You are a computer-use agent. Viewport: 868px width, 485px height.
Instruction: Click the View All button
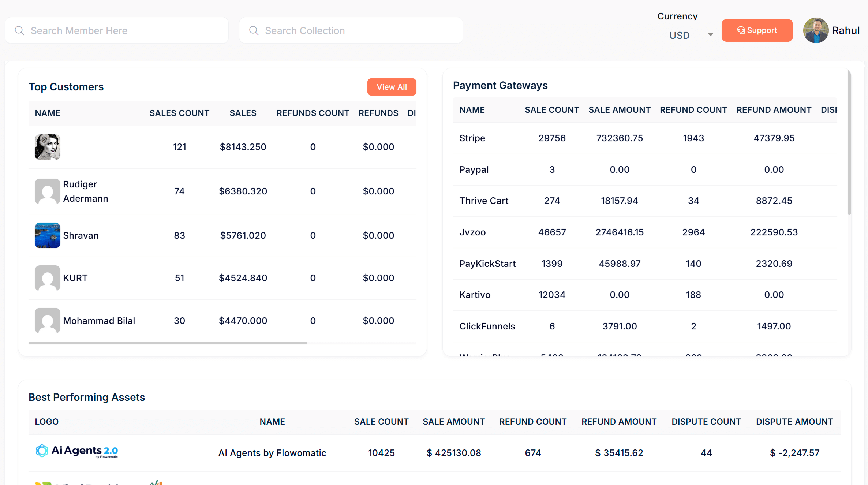(392, 87)
